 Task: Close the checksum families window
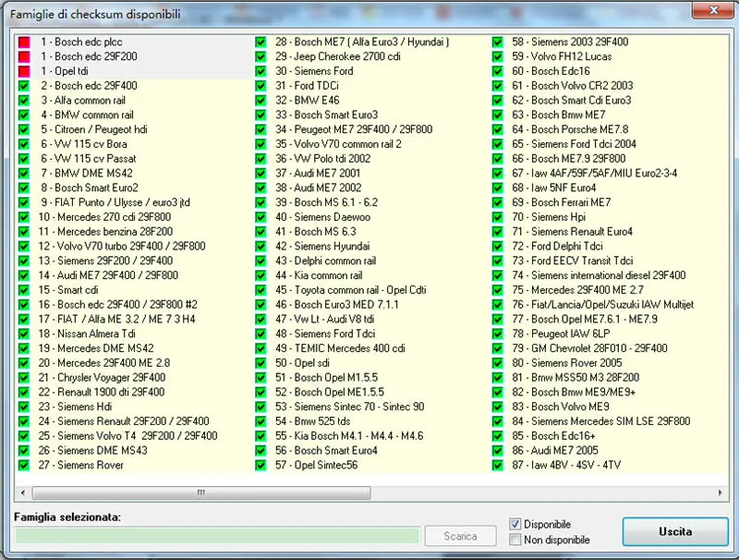coord(713,10)
